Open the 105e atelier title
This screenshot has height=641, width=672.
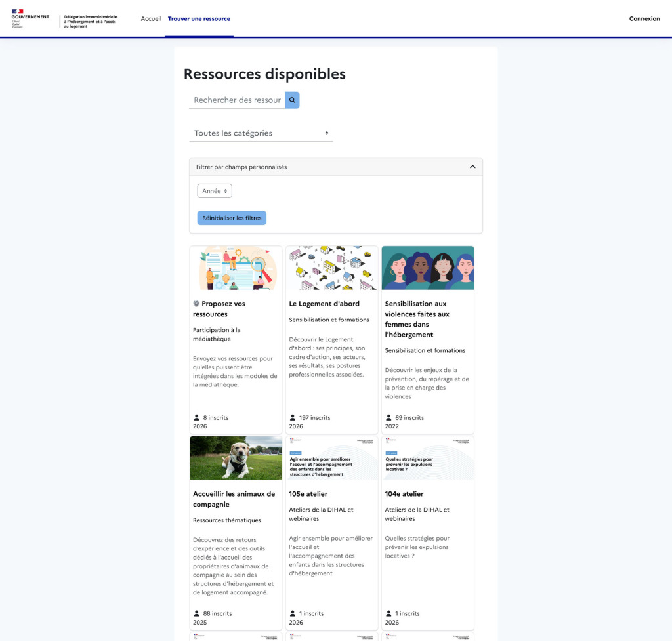tap(308, 493)
